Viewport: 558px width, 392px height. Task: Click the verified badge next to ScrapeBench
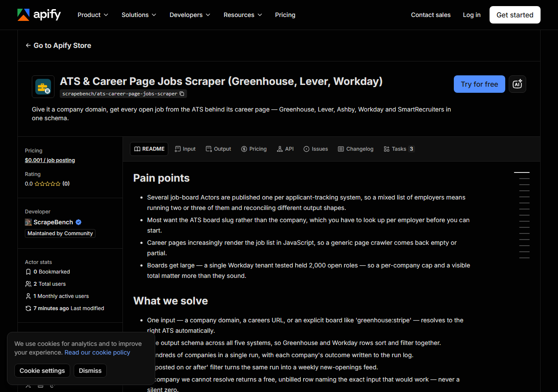[78, 222]
